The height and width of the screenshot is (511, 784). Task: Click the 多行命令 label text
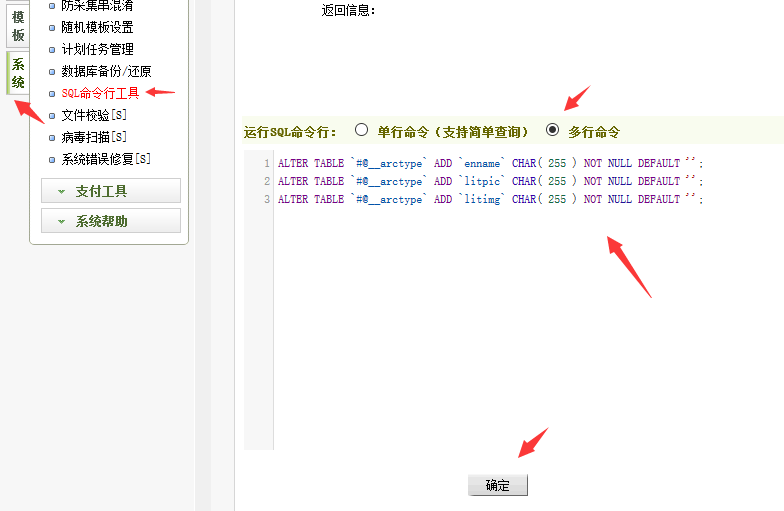pyautogui.click(x=594, y=131)
